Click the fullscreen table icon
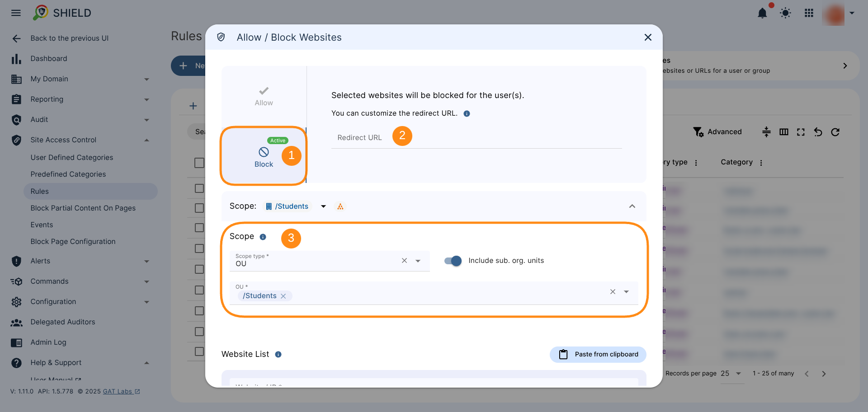The width and height of the screenshot is (868, 412). click(x=801, y=132)
